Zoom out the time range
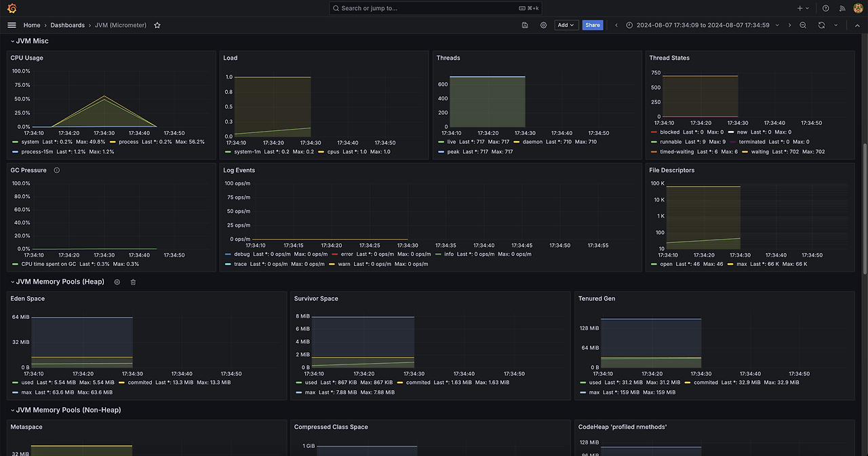 point(803,25)
